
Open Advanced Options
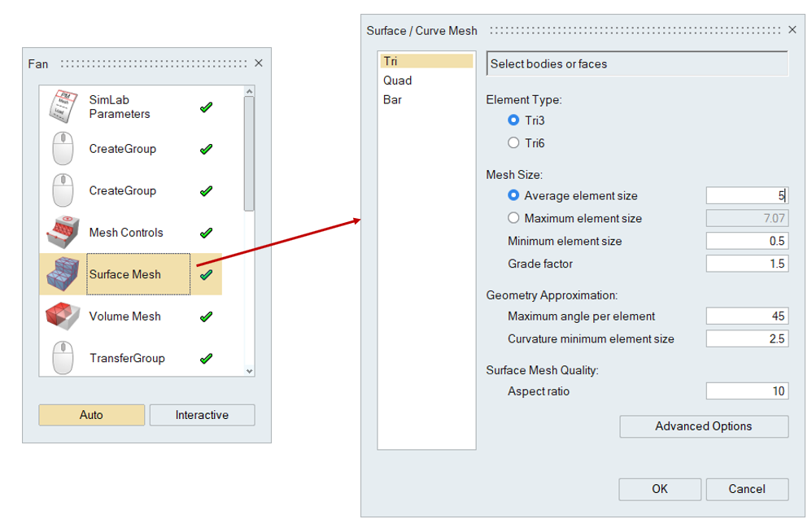click(x=703, y=426)
